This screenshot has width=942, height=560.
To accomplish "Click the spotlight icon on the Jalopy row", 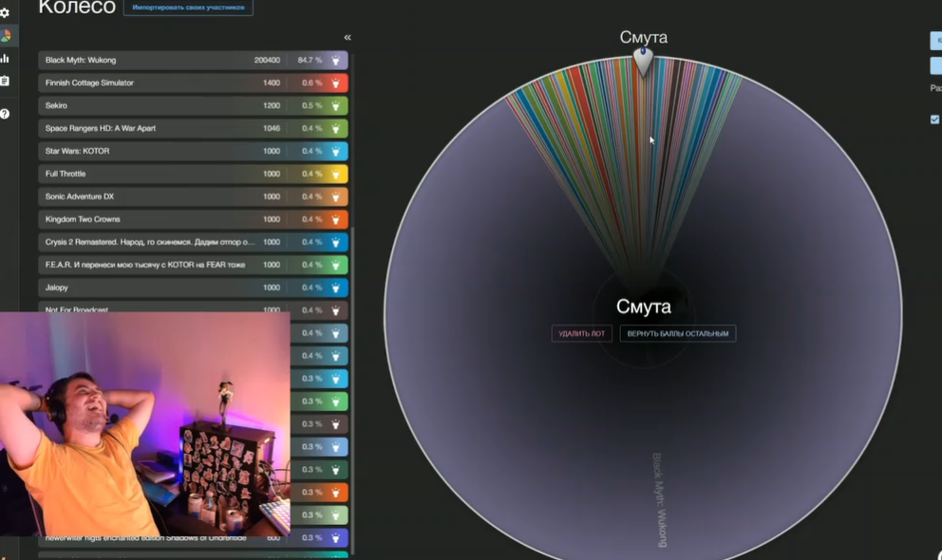I will pyautogui.click(x=336, y=288).
